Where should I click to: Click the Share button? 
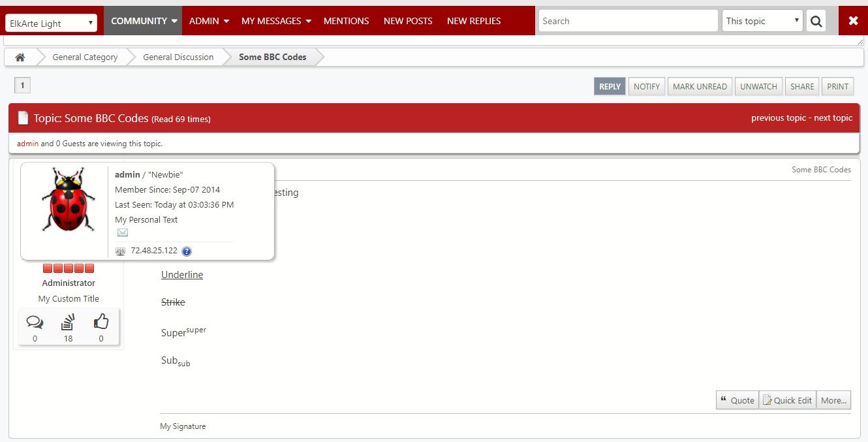click(802, 86)
